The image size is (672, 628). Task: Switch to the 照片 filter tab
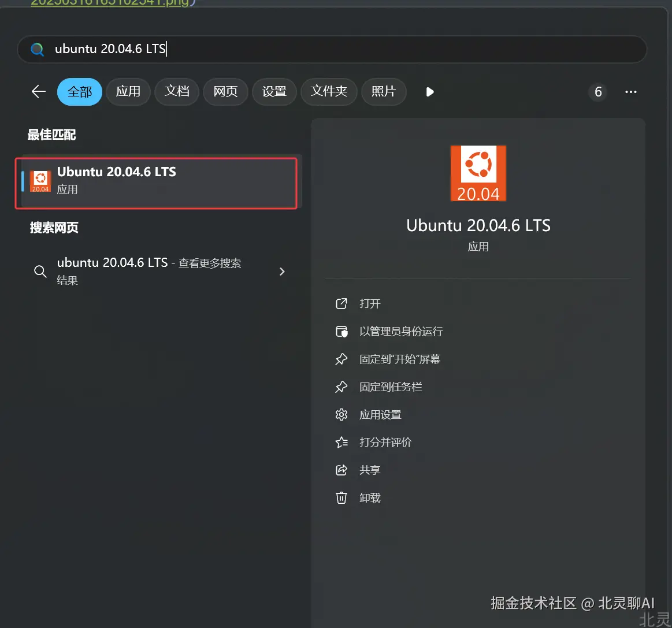coord(384,92)
